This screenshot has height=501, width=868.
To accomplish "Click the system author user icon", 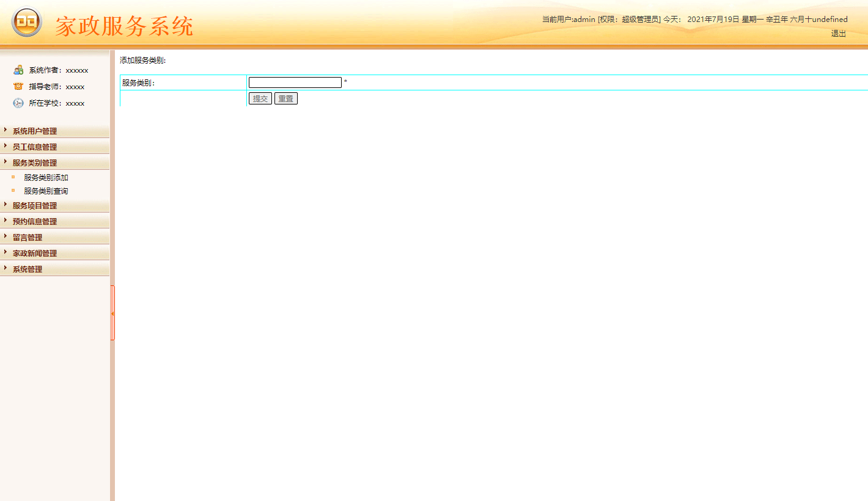I will (18, 70).
